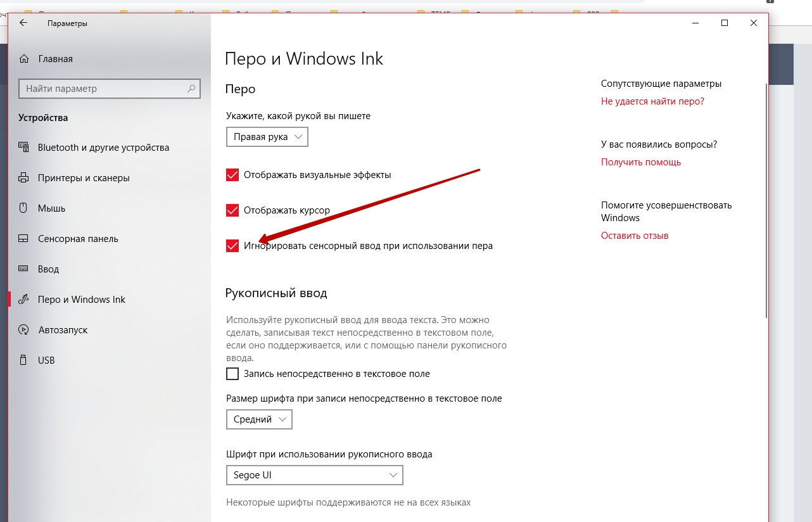
Task: Click the keyboard Ввод icon
Action: point(23,269)
